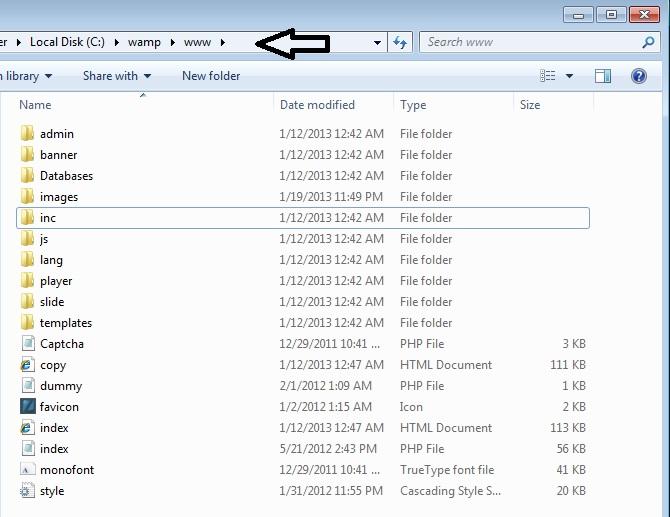Click the change view icon
Screen dimensions: 670x517
[x=548, y=76]
